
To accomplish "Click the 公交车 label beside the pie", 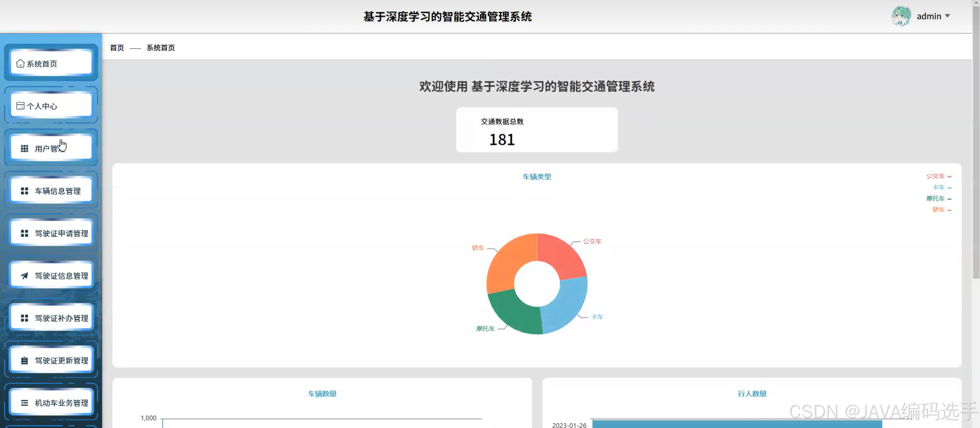I will (592, 241).
